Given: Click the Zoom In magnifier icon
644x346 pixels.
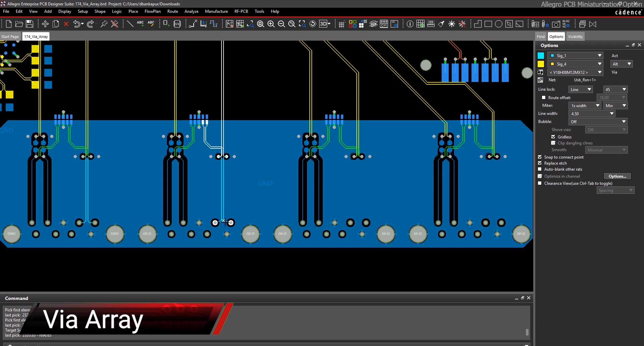Looking at the screenshot, I should (271, 24).
